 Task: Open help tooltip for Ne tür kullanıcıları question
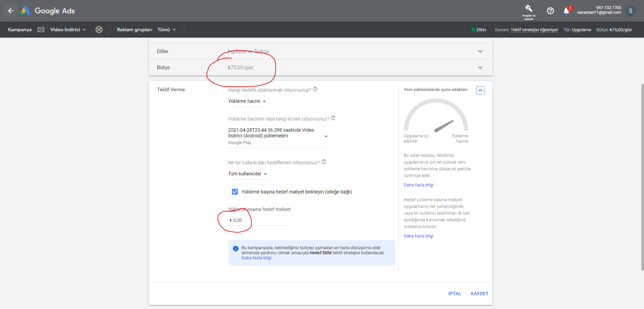324,162
